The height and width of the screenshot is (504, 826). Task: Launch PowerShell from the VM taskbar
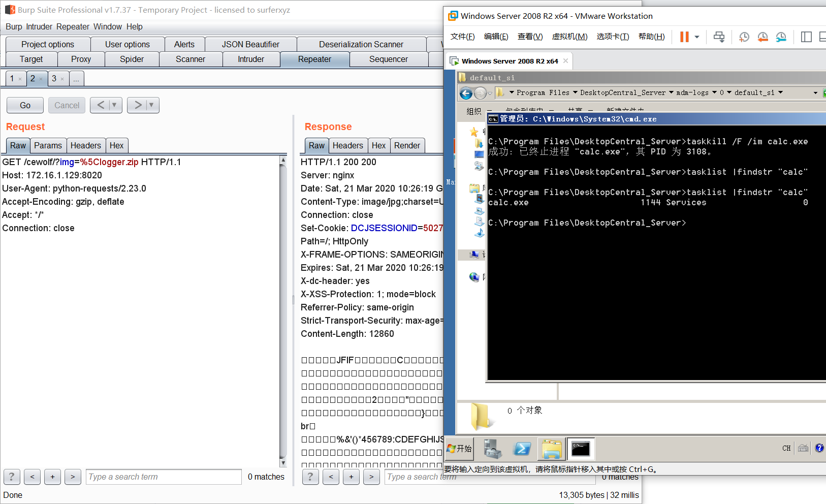[522, 449]
